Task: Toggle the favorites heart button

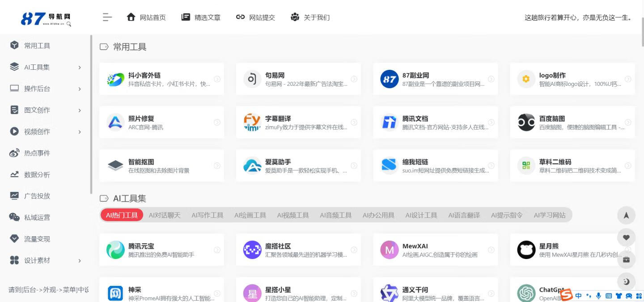Action: pyautogui.click(x=626, y=237)
